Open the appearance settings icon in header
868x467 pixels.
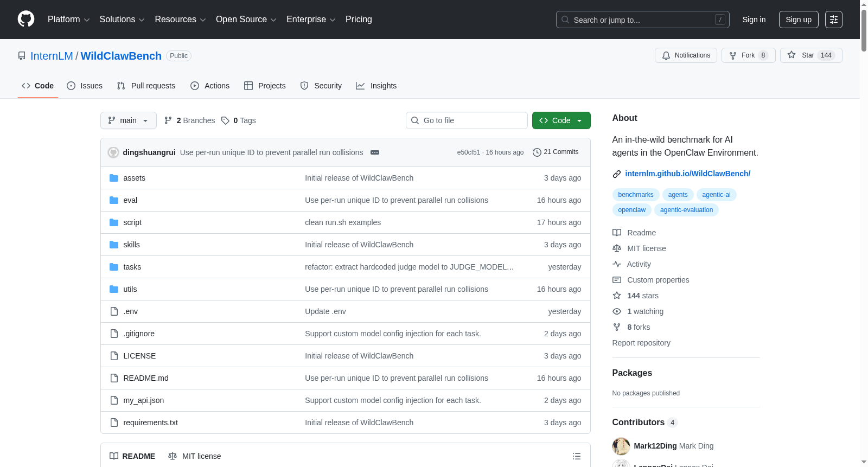[834, 20]
